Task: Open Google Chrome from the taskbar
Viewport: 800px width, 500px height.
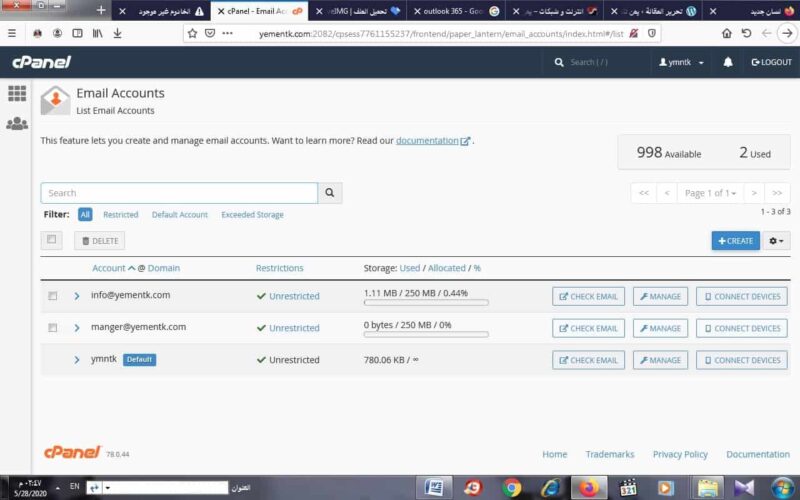Action: [511, 488]
